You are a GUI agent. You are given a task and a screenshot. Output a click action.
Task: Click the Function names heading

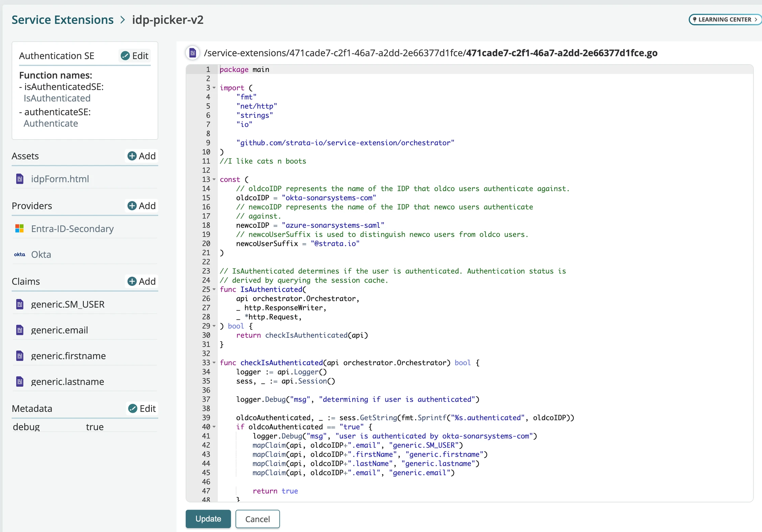[x=56, y=75]
